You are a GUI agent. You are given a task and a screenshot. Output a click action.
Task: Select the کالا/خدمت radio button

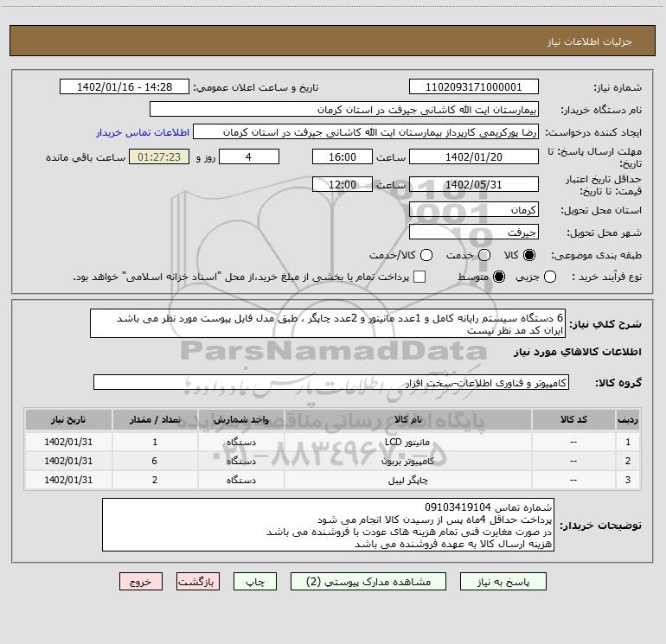pos(426,255)
